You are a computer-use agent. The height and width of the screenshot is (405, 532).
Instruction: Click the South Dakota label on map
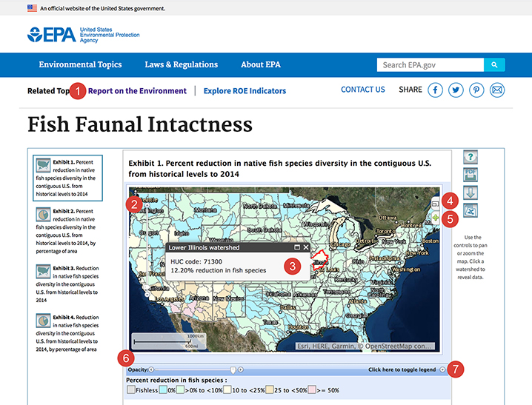(x=264, y=230)
